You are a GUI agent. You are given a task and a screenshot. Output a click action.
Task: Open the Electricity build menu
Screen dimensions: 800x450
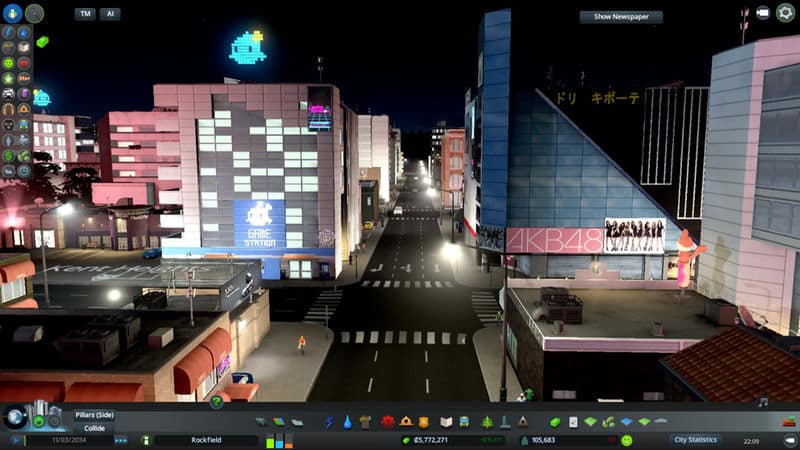tap(329, 422)
